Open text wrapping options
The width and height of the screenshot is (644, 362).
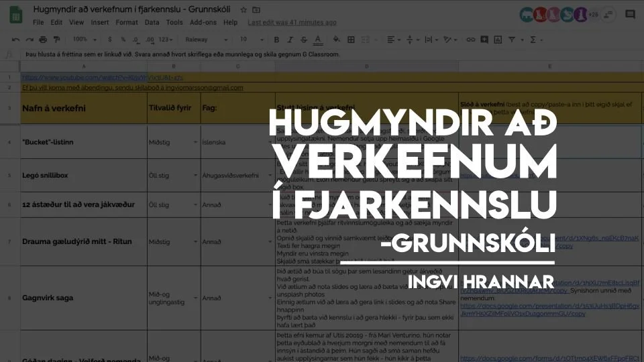[431, 40]
